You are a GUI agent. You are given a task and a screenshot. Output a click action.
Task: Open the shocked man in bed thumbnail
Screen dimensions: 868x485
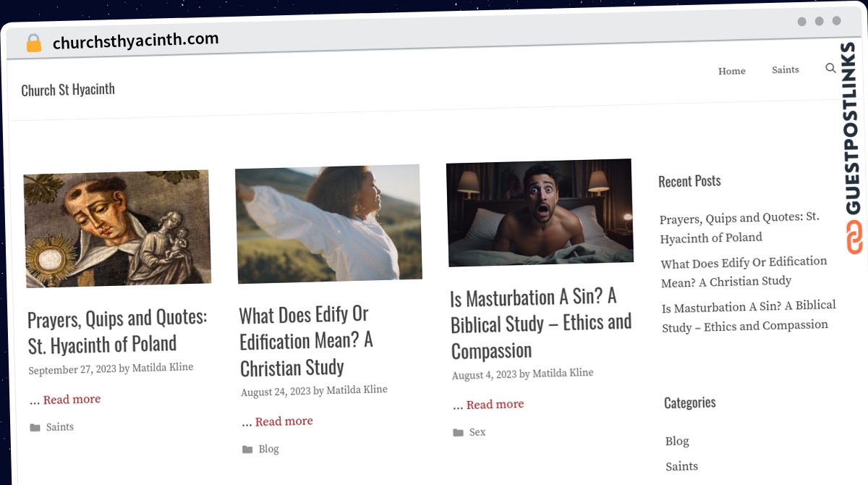540,213
